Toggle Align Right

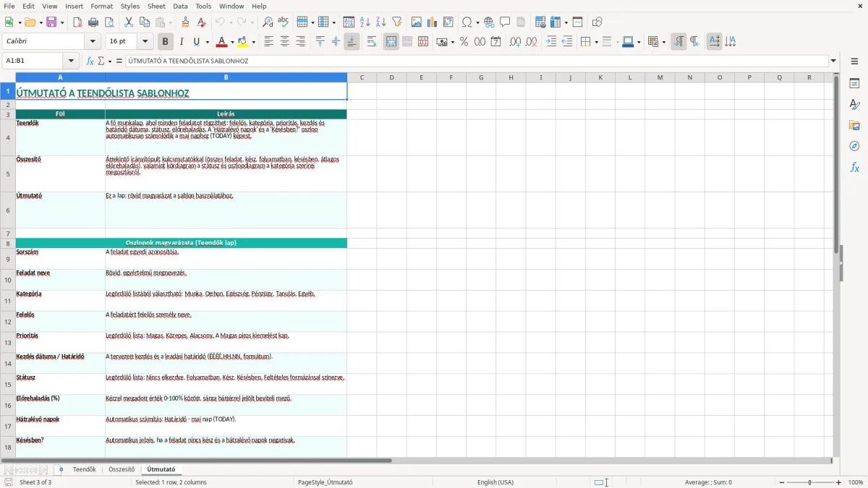point(301,42)
